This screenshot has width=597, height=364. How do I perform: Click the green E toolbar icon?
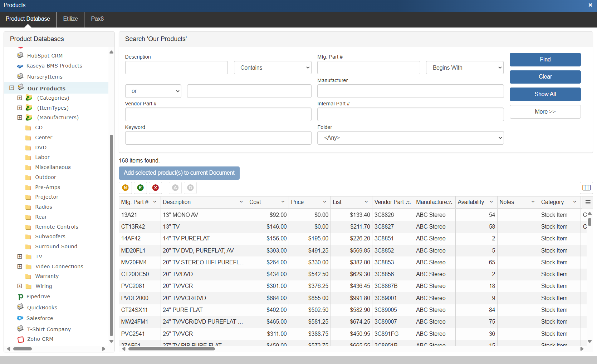[140, 188]
